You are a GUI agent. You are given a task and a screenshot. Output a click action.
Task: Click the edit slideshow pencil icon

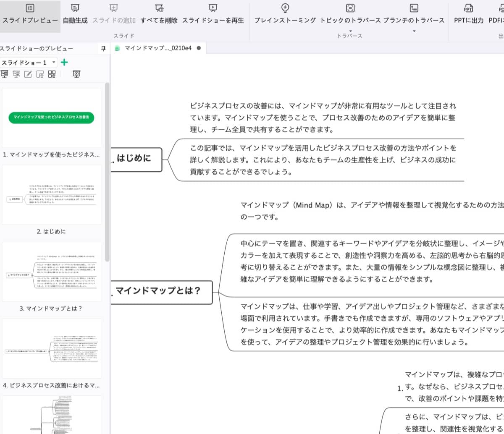click(28, 74)
